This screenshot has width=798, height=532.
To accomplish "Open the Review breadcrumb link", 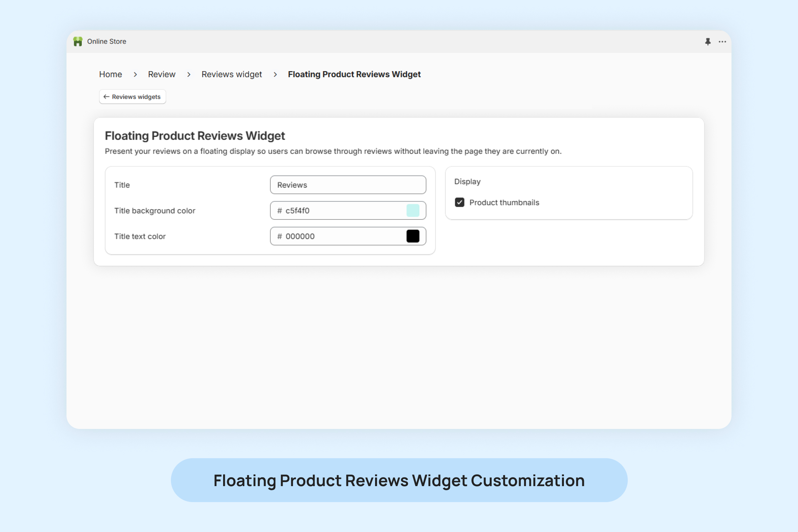I will coord(162,74).
